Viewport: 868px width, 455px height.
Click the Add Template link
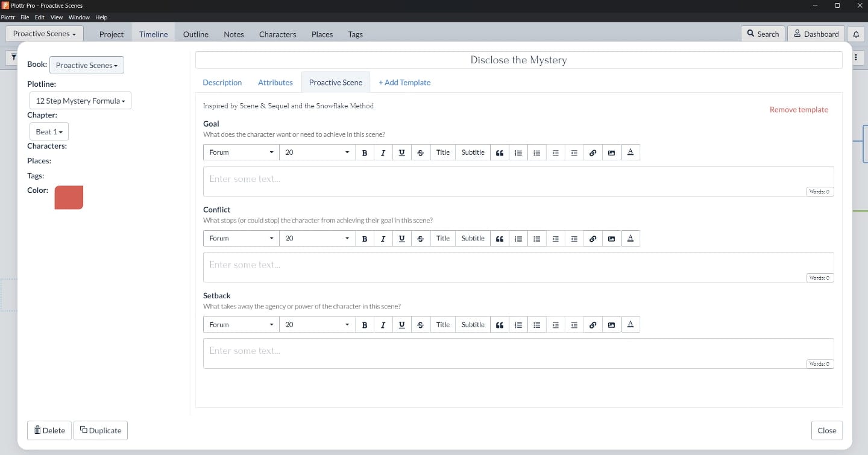coord(404,83)
